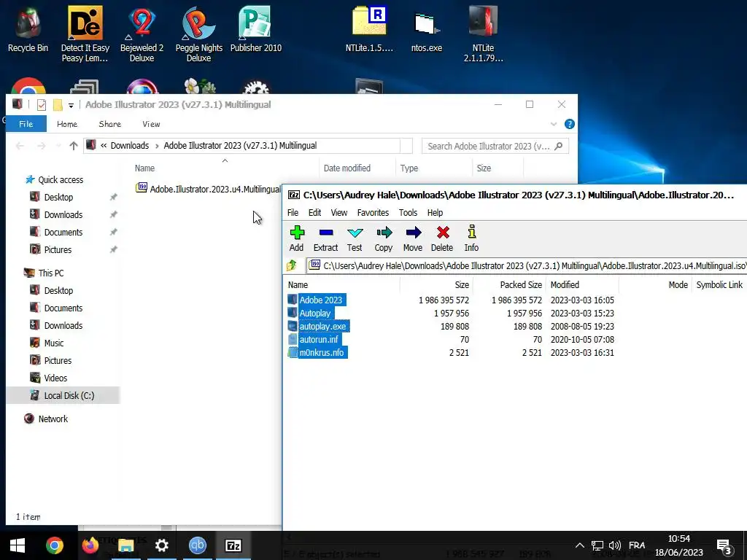Open the Explorer File tab
The image size is (747, 560).
coord(26,124)
